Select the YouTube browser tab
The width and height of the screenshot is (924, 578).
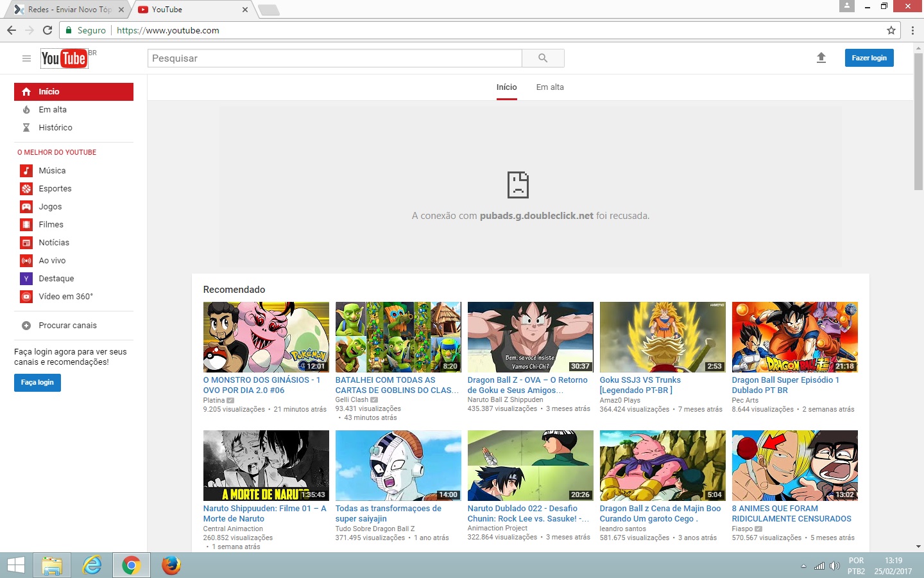pyautogui.click(x=191, y=10)
